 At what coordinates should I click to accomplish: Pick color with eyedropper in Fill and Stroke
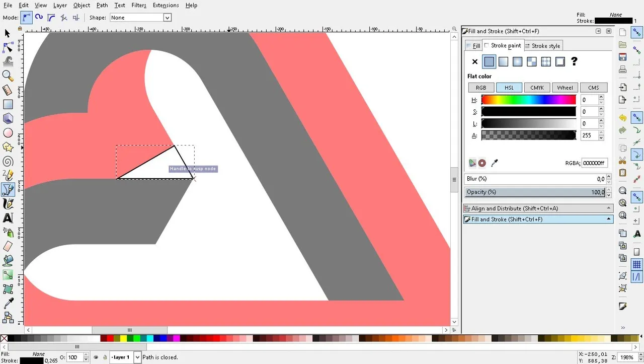(494, 163)
